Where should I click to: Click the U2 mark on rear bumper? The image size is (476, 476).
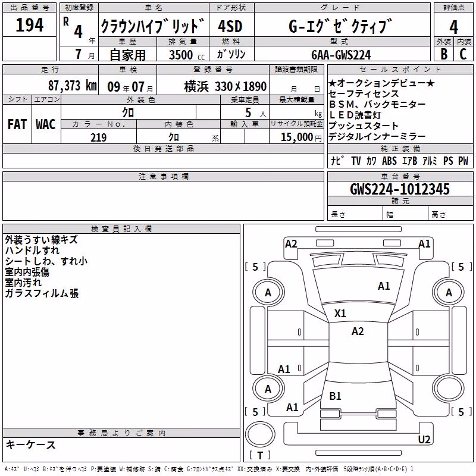[424, 439]
